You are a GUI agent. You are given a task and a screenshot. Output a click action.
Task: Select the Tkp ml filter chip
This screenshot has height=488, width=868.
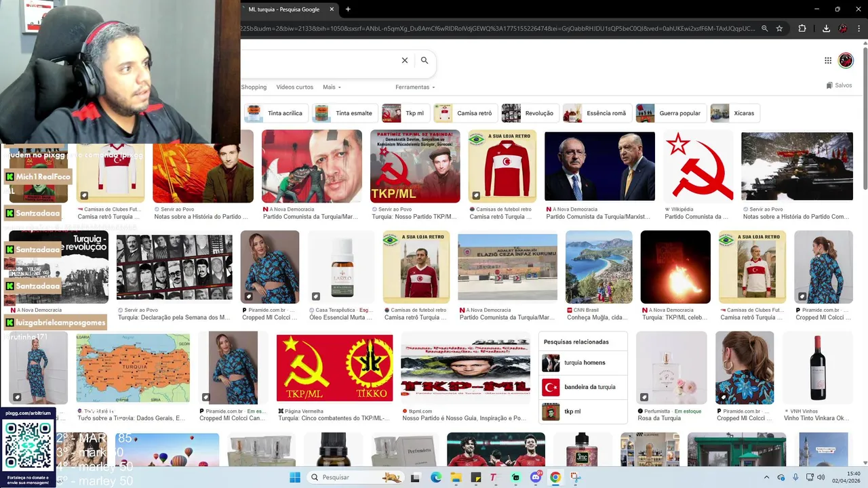click(405, 113)
